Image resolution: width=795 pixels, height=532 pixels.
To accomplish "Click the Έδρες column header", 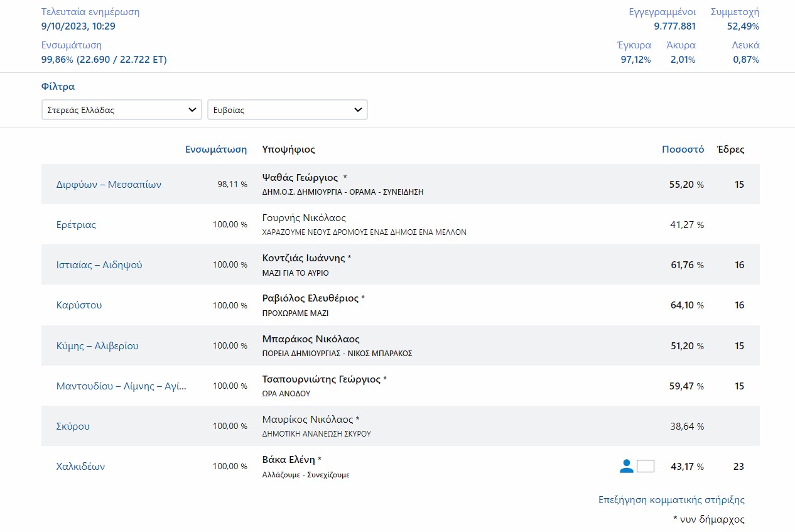I will point(730,149).
